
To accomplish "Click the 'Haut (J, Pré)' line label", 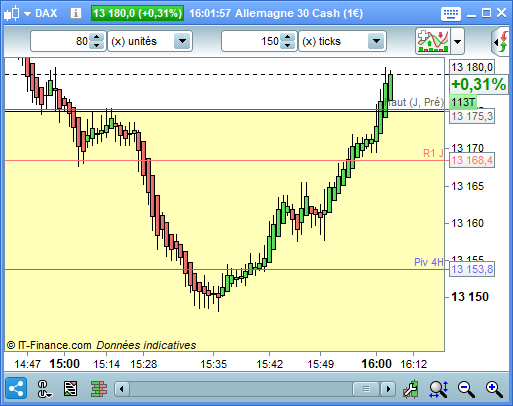I will pos(414,102).
